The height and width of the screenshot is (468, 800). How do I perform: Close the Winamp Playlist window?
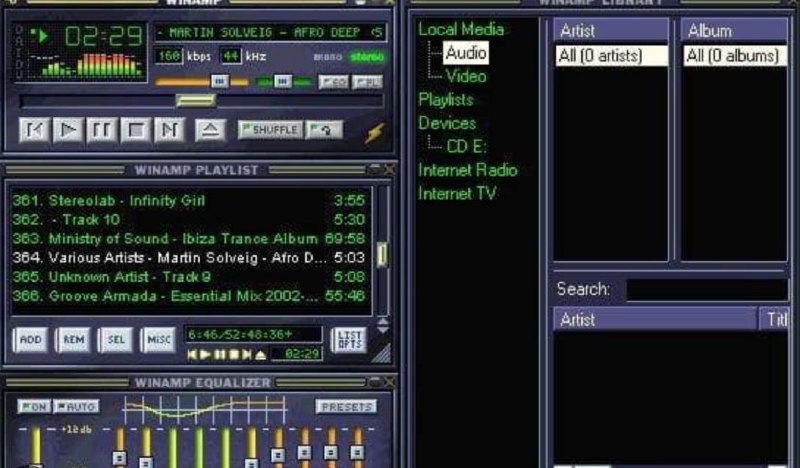[x=389, y=169]
